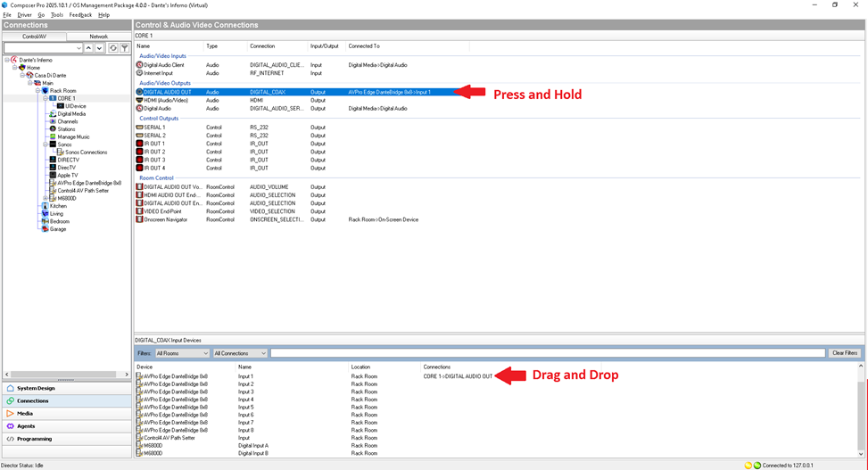Click the up arrow next to search box

pyautogui.click(x=88, y=48)
